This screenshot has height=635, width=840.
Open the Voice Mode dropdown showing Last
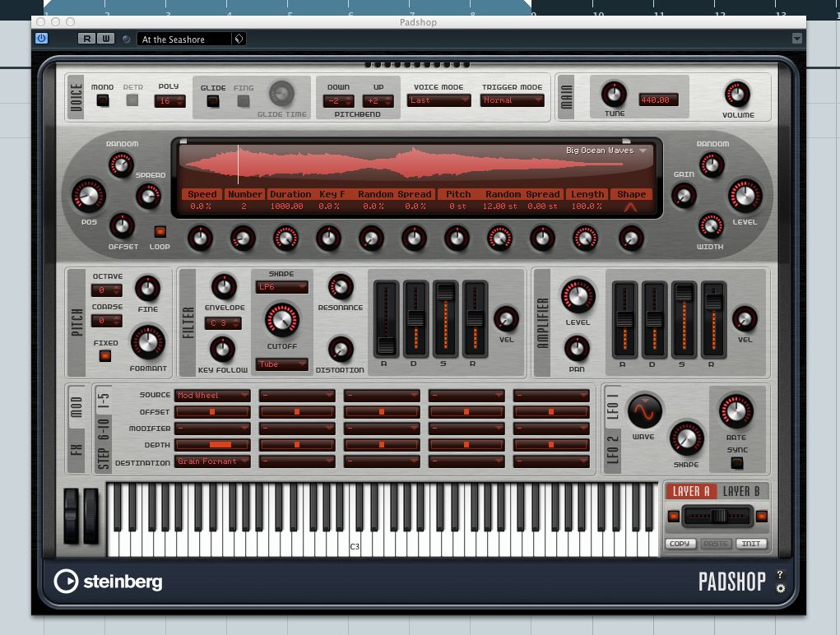[439, 100]
